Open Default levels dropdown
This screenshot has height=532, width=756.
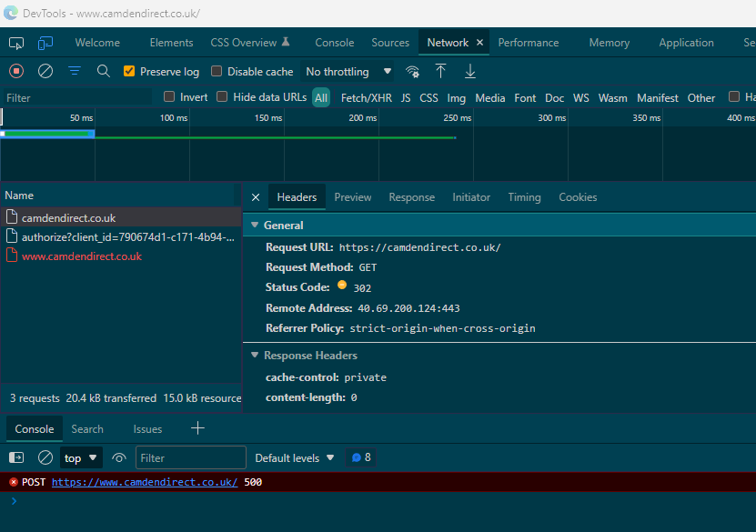click(x=294, y=457)
